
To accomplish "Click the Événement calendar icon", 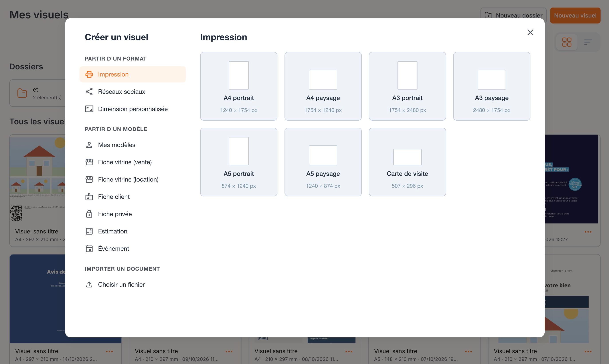I will (x=89, y=249).
